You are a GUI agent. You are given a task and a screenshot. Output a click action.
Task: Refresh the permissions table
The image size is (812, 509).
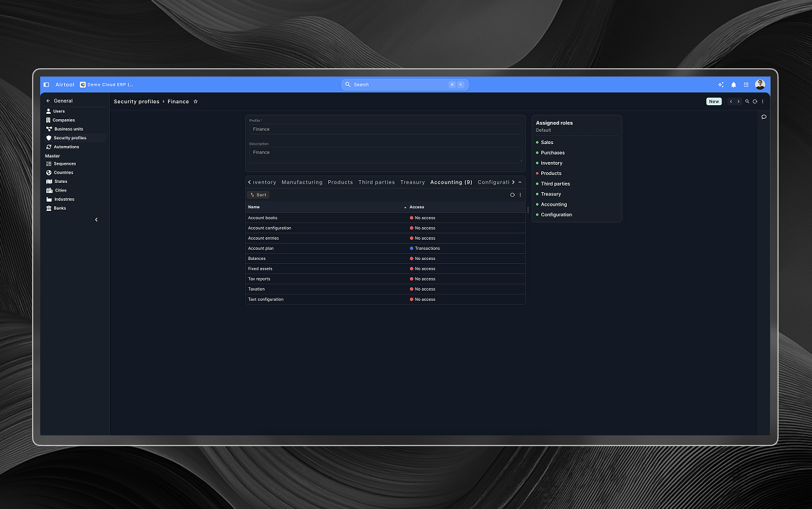coord(513,195)
